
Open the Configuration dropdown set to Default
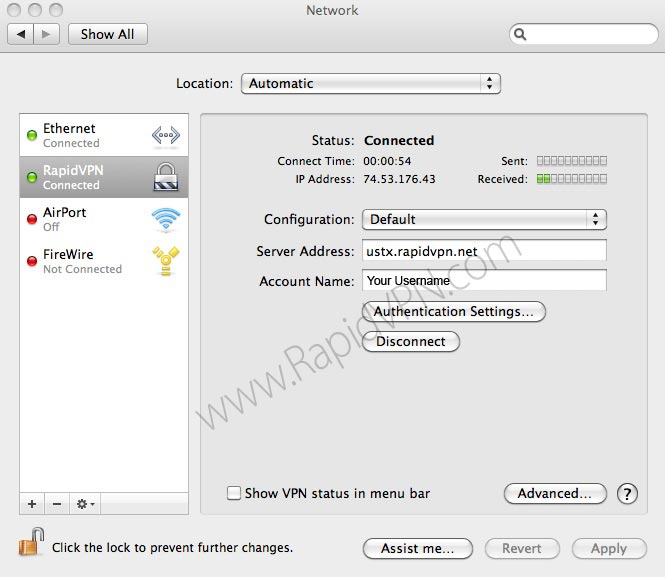pyautogui.click(x=484, y=220)
